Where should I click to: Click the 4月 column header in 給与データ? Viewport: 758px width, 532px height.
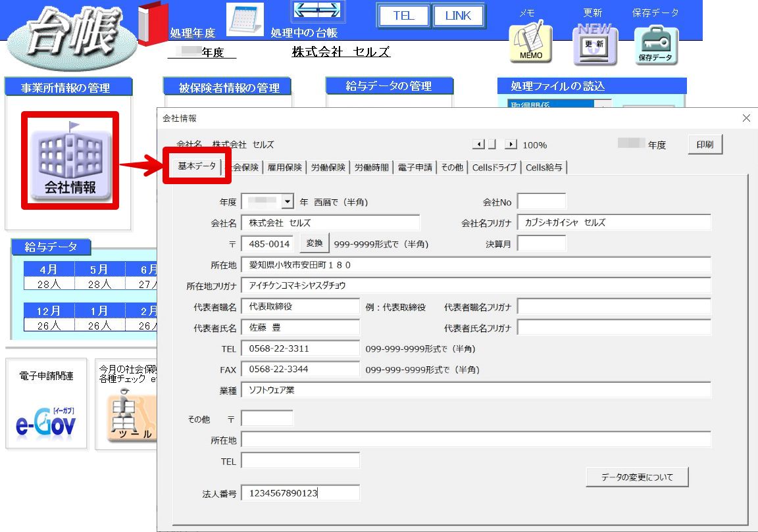point(49,269)
